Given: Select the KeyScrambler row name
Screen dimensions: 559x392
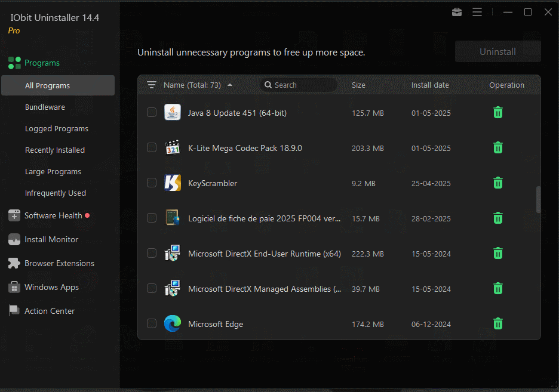Looking at the screenshot, I should tap(213, 183).
